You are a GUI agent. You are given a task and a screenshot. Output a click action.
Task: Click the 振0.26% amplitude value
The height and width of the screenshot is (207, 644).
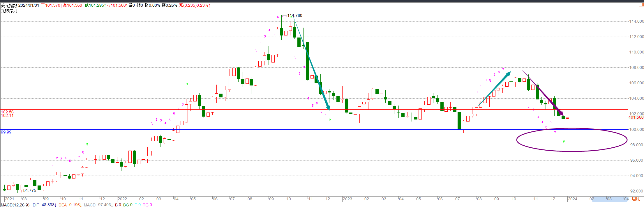click(x=170, y=6)
